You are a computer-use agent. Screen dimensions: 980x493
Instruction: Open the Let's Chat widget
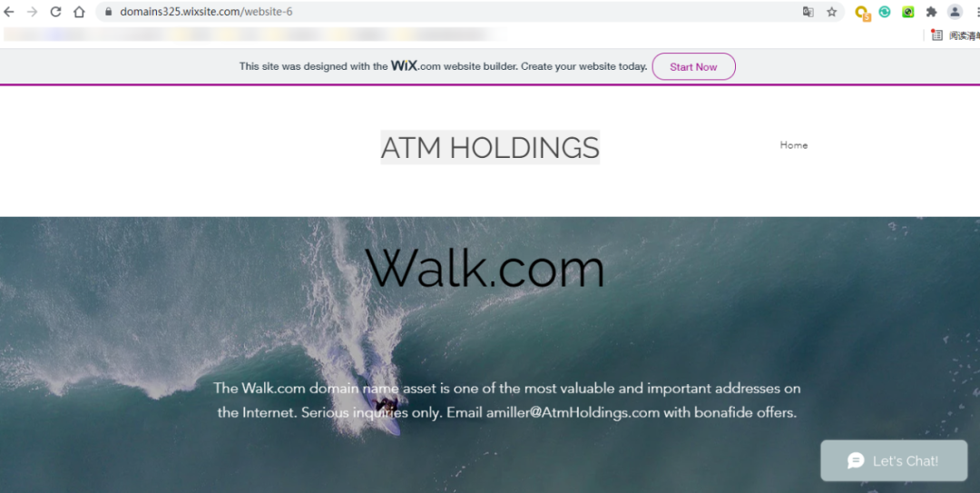(x=894, y=460)
